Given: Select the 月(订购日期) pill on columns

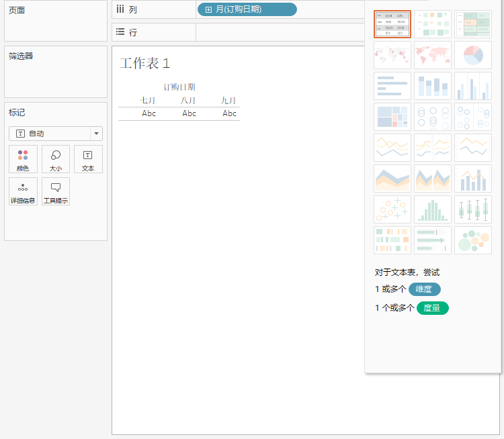Looking at the screenshot, I should tap(247, 9).
